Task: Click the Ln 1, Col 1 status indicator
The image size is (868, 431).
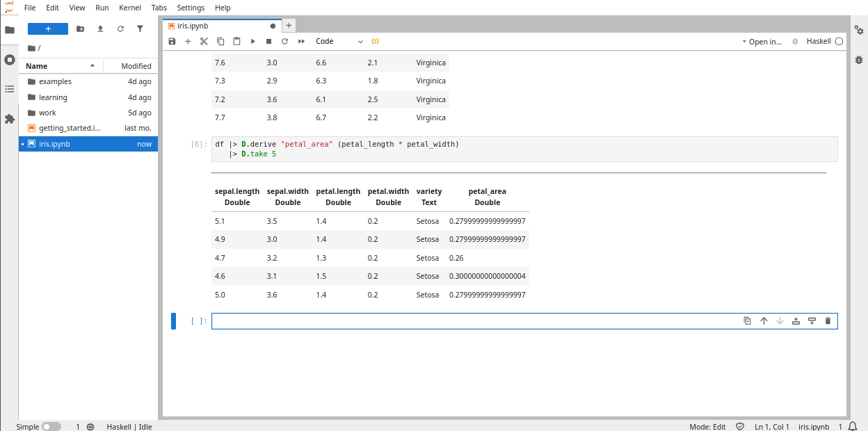Action: click(772, 426)
